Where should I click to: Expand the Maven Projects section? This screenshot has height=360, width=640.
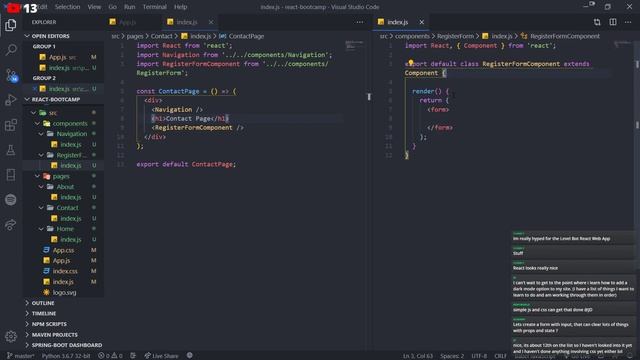[63, 335]
